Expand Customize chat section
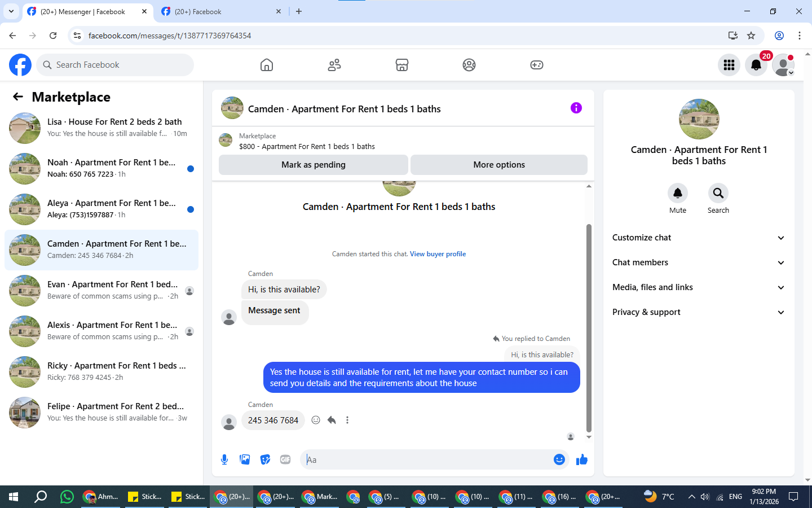The width and height of the screenshot is (812, 508). coord(699,238)
